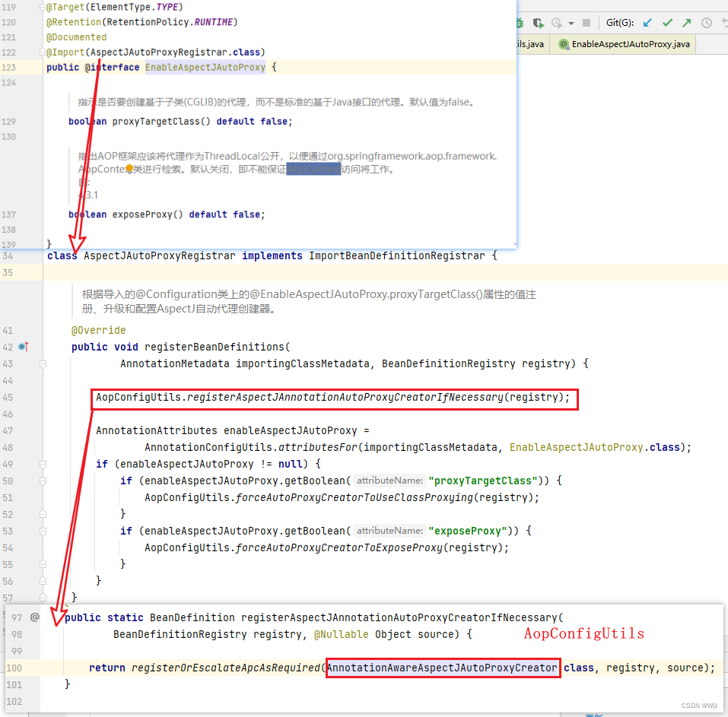Click the @Nullable annotation on line 98

342,634
